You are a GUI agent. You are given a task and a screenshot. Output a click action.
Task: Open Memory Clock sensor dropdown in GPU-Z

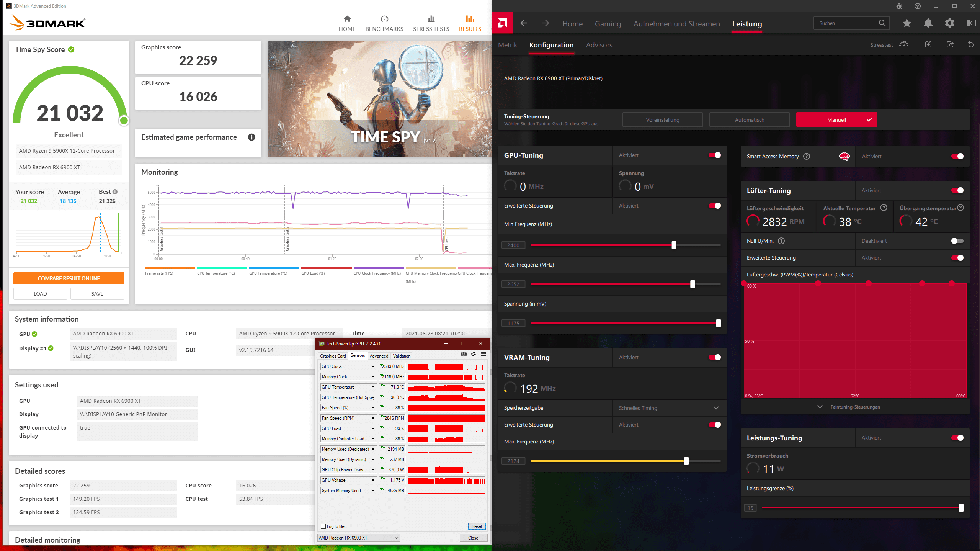point(373,377)
